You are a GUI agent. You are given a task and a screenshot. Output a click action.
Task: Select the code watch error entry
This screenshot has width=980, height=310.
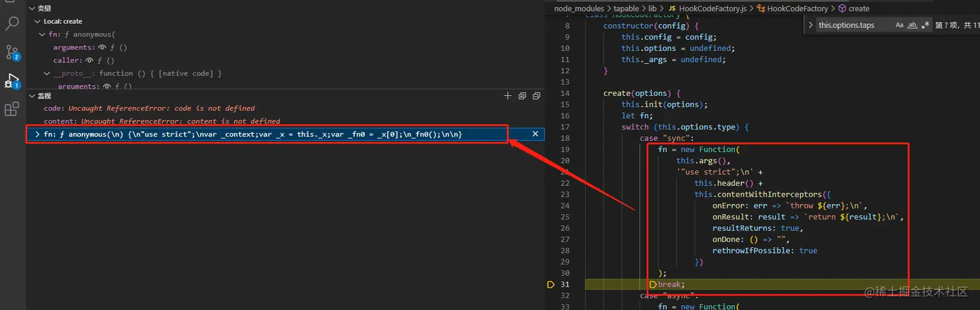click(x=149, y=108)
